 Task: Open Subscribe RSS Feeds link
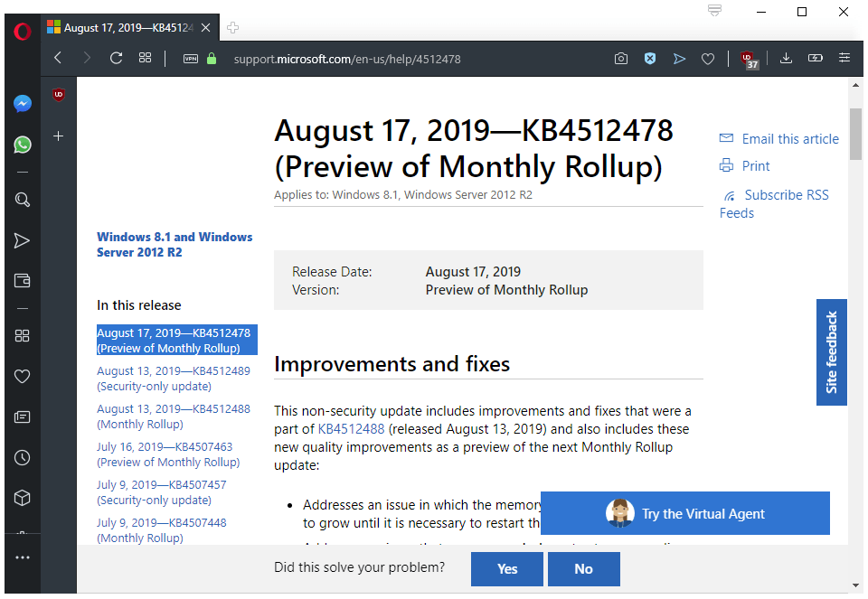[x=775, y=203]
